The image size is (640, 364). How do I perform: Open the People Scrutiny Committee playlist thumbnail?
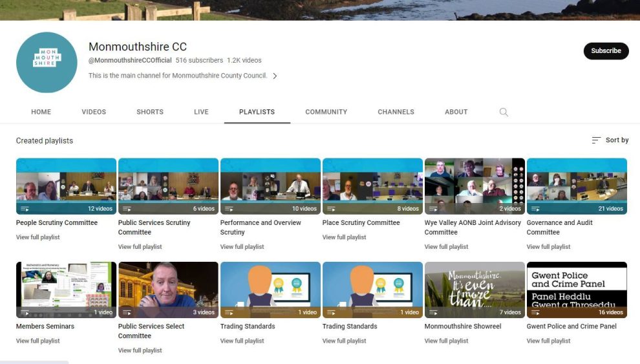66,186
